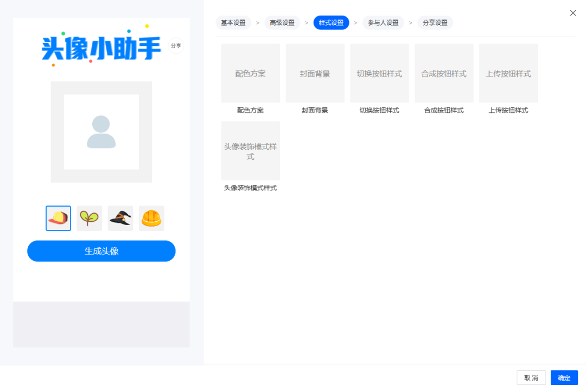Screen dimensions: 586x392
Task: Open the 分享设置 tab
Action: click(x=435, y=23)
